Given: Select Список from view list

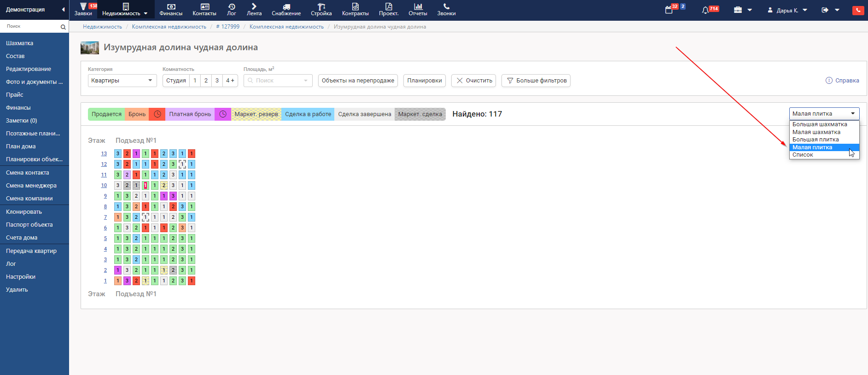Looking at the screenshot, I should point(824,155).
